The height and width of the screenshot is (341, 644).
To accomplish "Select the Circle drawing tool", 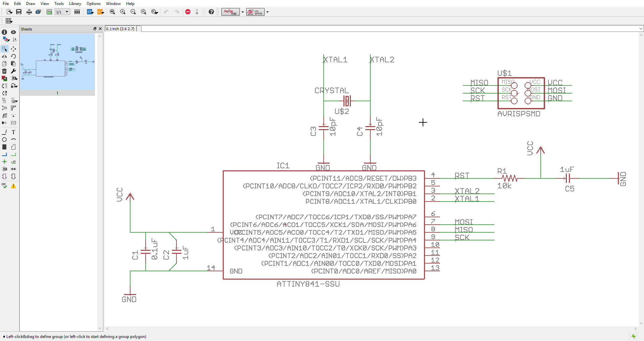I will (x=4, y=139).
